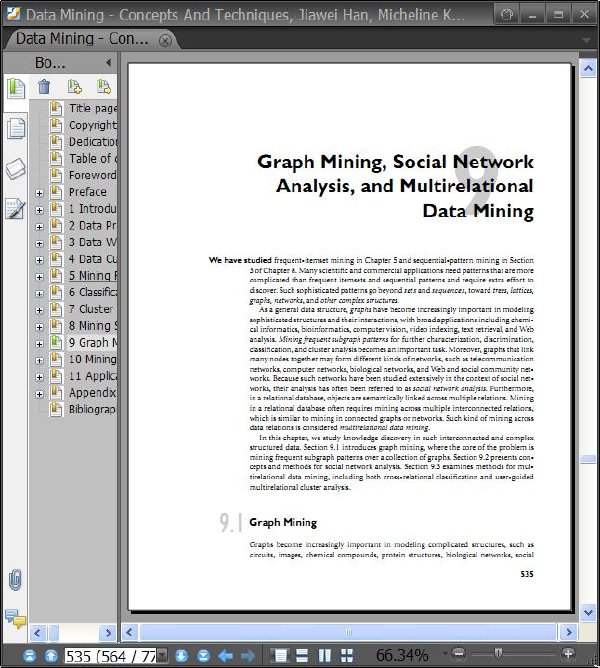Viewport: 600px width, 668px height.
Task: Close the Data Mining document tab
Action: pos(165,40)
